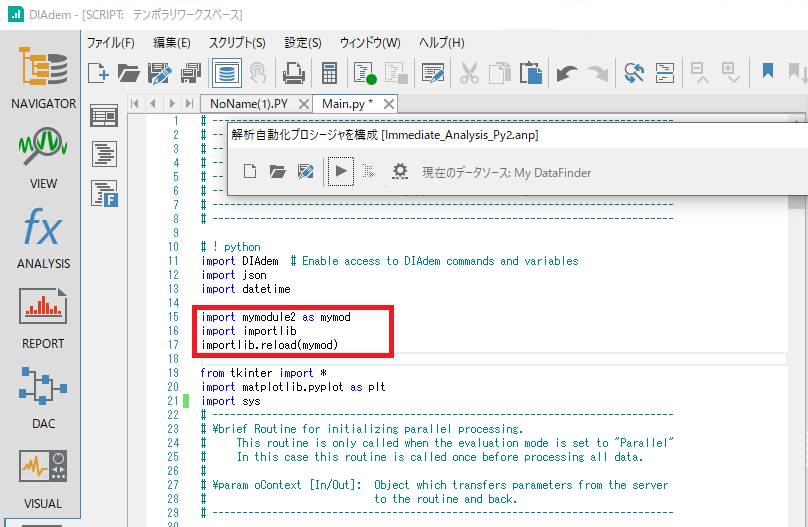Switch to the NoName(1).PY tab
The image size is (808, 527).
[x=249, y=104]
